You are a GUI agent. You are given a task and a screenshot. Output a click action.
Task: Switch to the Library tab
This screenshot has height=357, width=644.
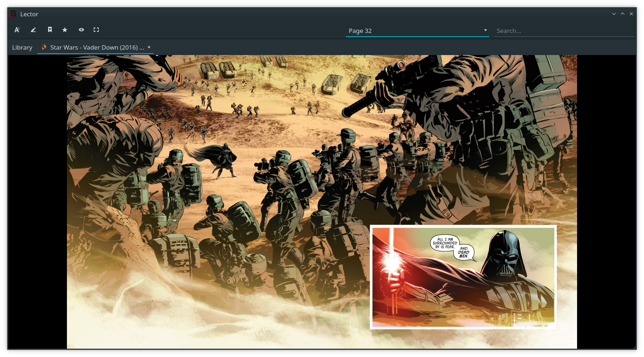[22, 47]
